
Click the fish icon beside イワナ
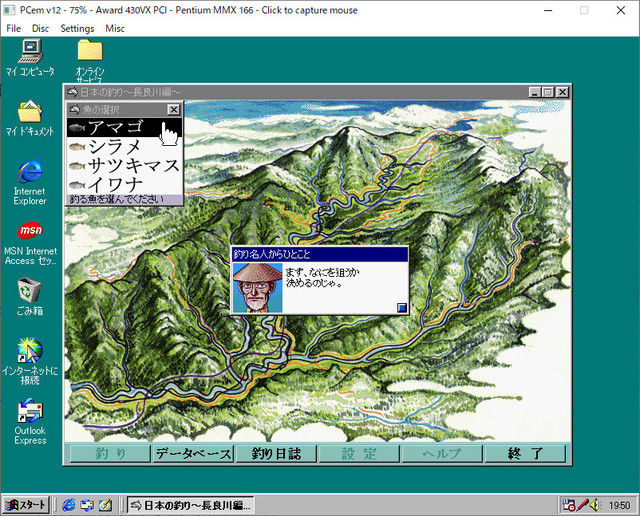[x=77, y=185]
